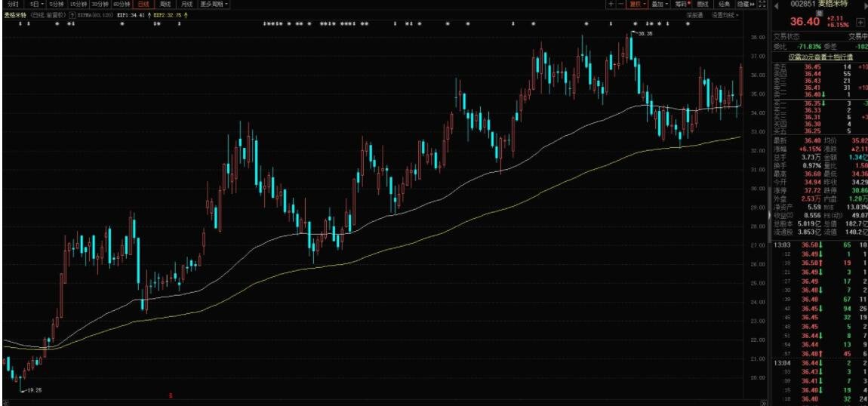
Task: Select the 60分钟 period tab
Action: coord(122,4)
